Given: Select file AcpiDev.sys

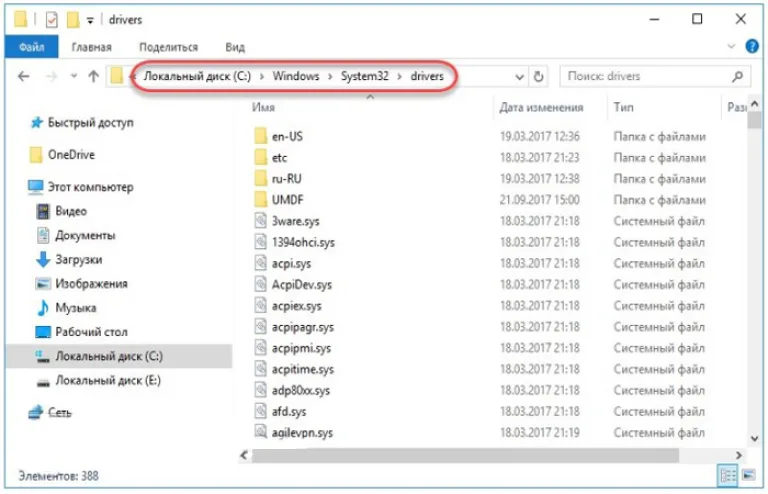Looking at the screenshot, I should click(x=302, y=284).
